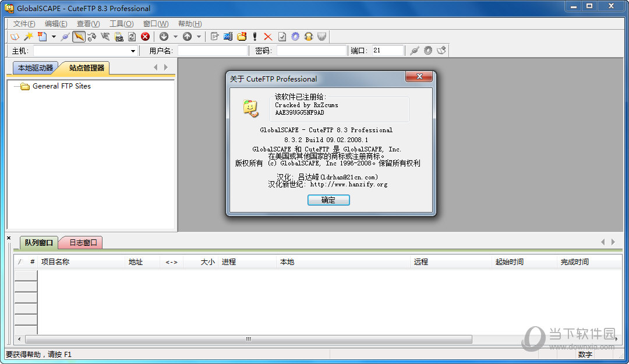This screenshot has height=364, width=629.
Task: Select the General FTP Sites folder
Action: tap(61, 86)
